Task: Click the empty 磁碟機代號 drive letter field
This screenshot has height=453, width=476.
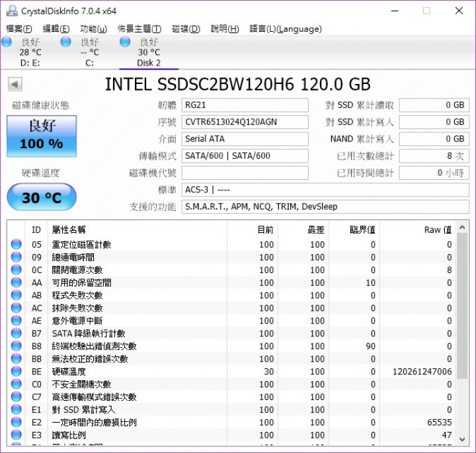Action: click(245, 173)
